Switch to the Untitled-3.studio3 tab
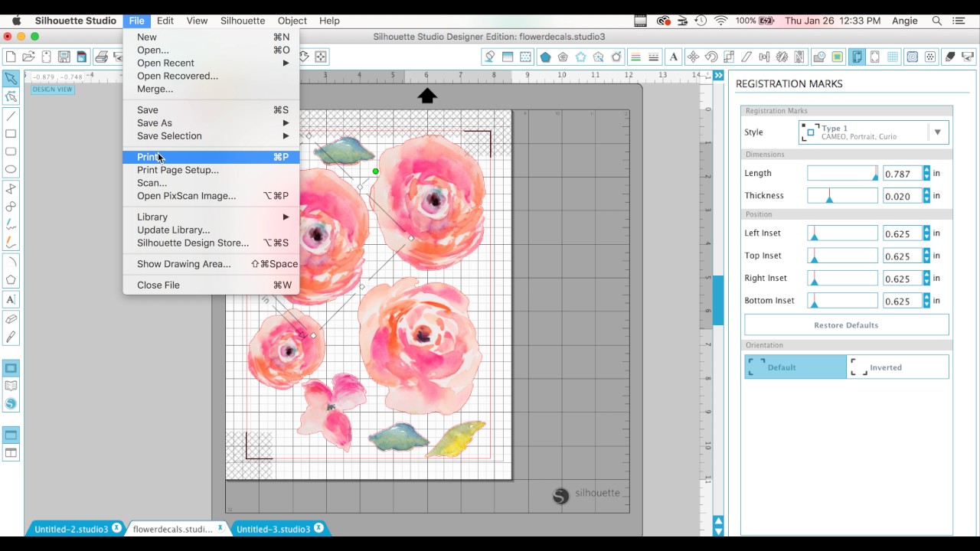 coord(276,528)
